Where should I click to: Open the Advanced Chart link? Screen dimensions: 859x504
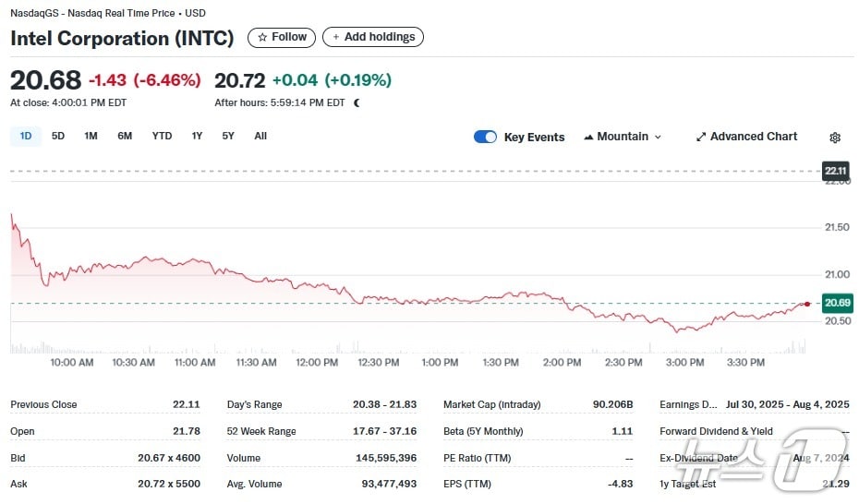753,137
